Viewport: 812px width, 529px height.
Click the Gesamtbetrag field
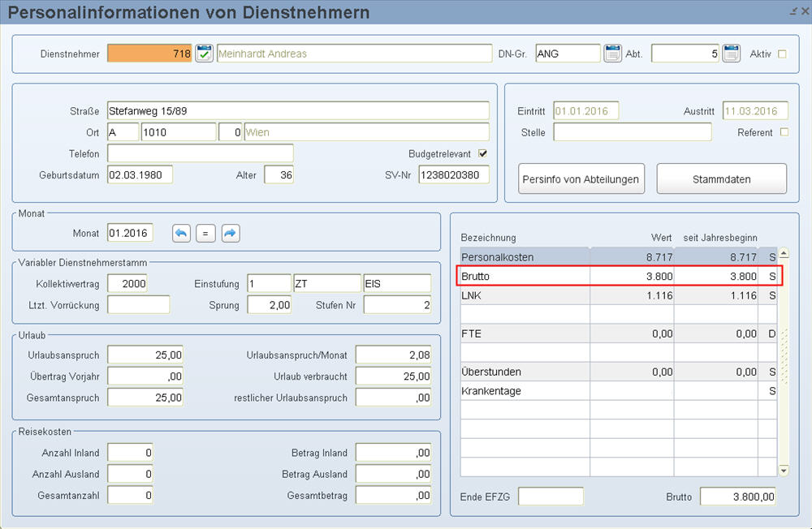(x=393, y=496)
